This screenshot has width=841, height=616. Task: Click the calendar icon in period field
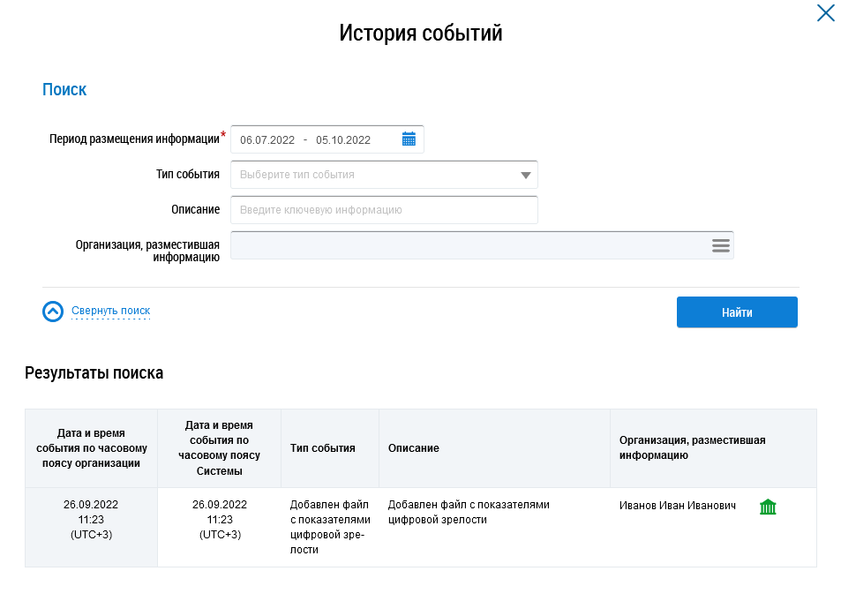[x=409, y=139]
